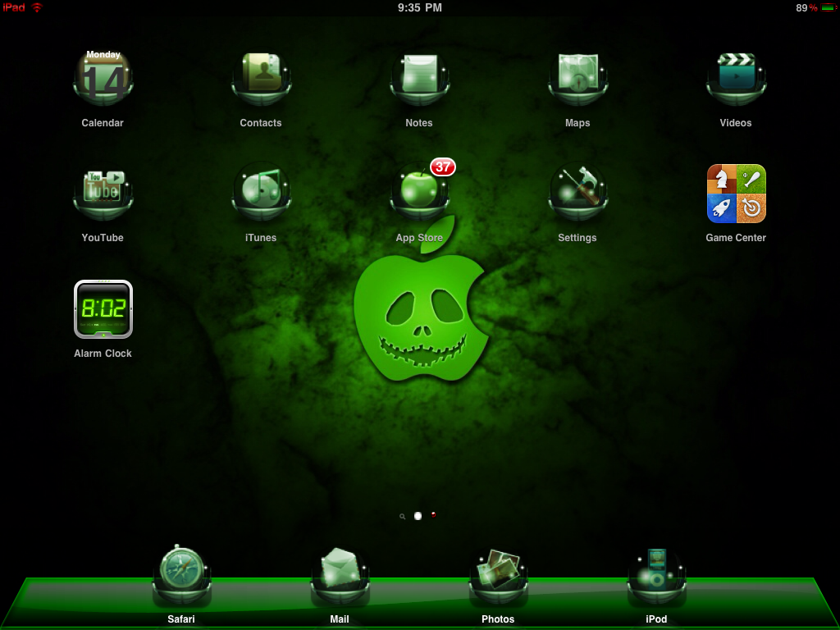Image resolution: width=840 pixels, height=630 pixels.
Task: Click the Calendar label text
Action: [103, 123]
